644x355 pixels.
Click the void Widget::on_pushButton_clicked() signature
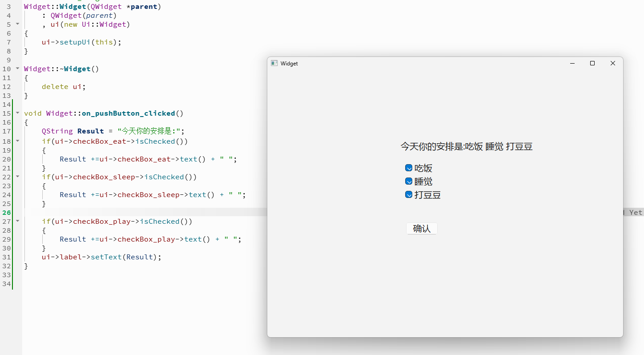click(x=104, y=113)
